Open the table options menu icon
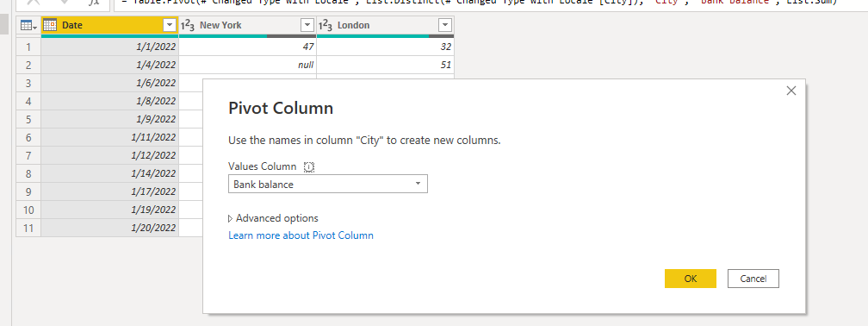 28,26
